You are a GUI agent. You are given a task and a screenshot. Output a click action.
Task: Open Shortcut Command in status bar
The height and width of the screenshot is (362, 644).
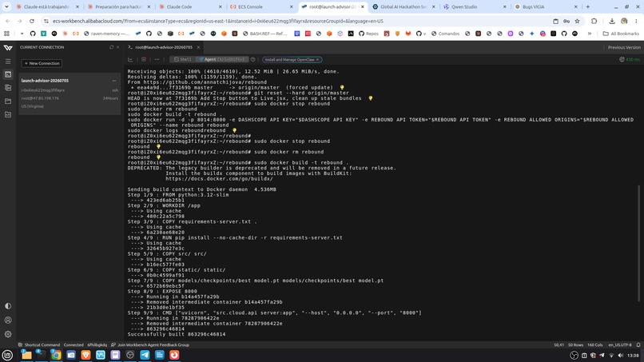[x=39, y=344]
